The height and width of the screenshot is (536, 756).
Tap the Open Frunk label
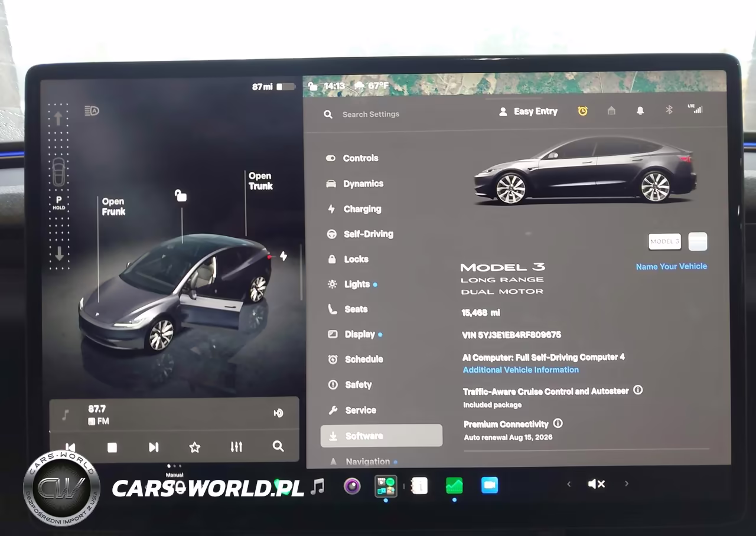pos(113,207)
